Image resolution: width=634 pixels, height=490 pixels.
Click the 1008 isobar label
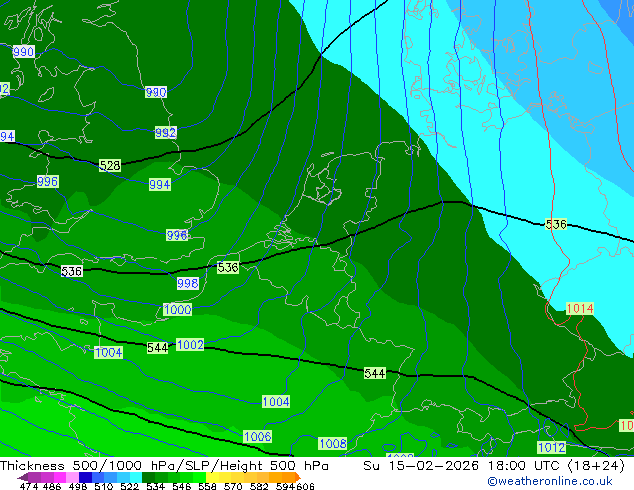pos(333,443)
